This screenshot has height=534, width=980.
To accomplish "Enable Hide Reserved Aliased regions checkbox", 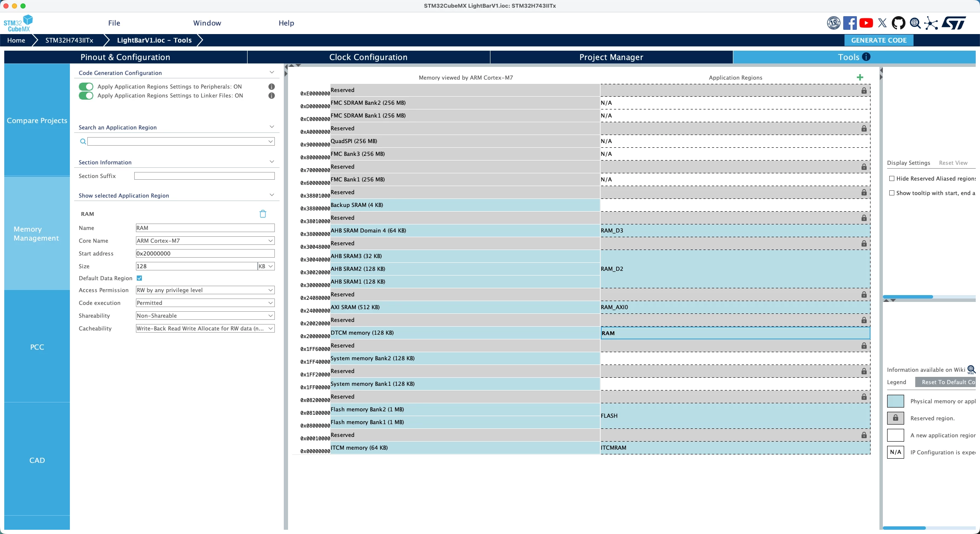I will [x=891, y=178].
